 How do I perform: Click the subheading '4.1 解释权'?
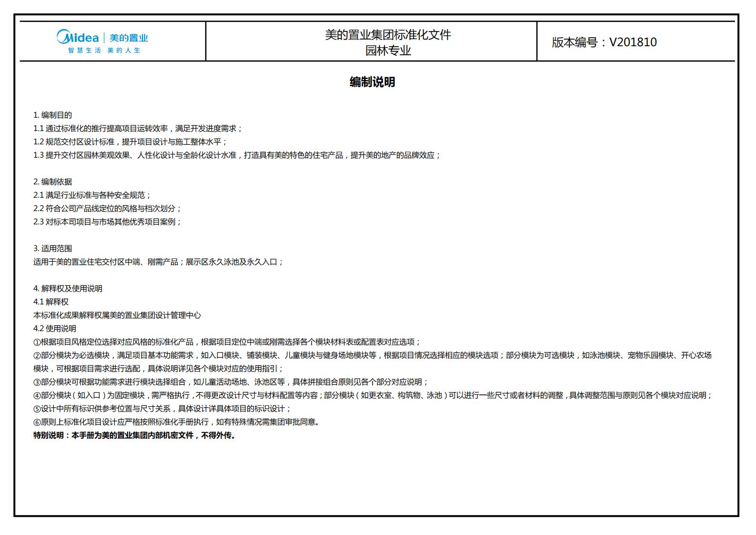click(x=51, y=302)
